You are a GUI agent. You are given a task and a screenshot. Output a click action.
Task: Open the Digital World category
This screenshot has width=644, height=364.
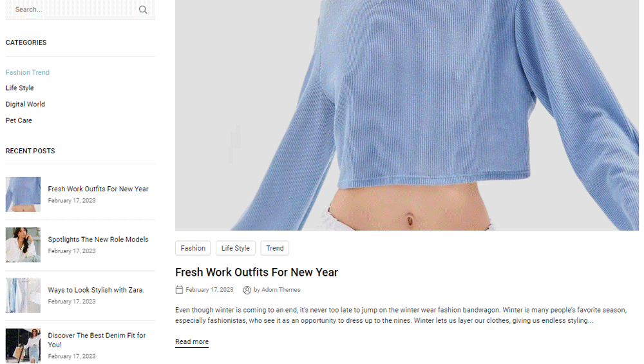pyautogui.click(x=26, y=104)
